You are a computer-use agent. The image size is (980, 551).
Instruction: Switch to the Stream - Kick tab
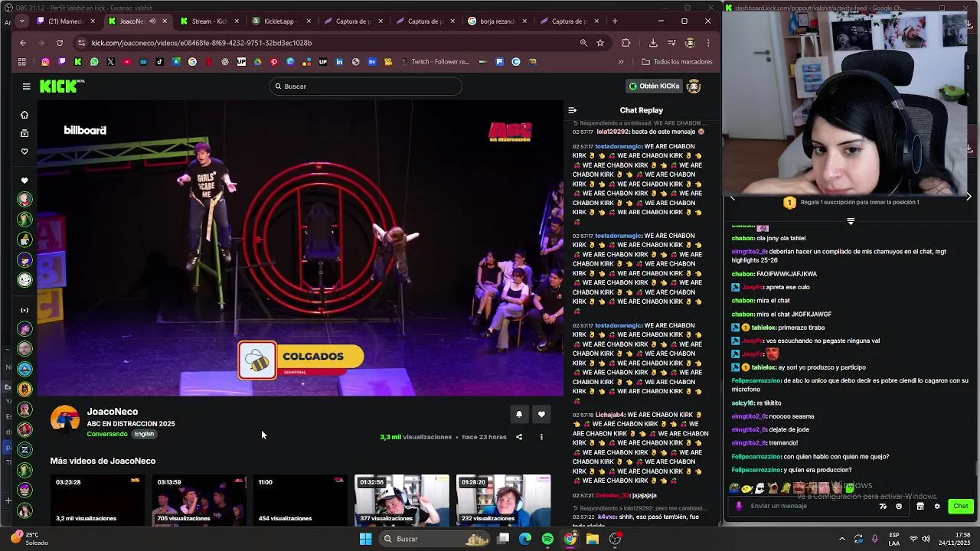pos(208,21)
